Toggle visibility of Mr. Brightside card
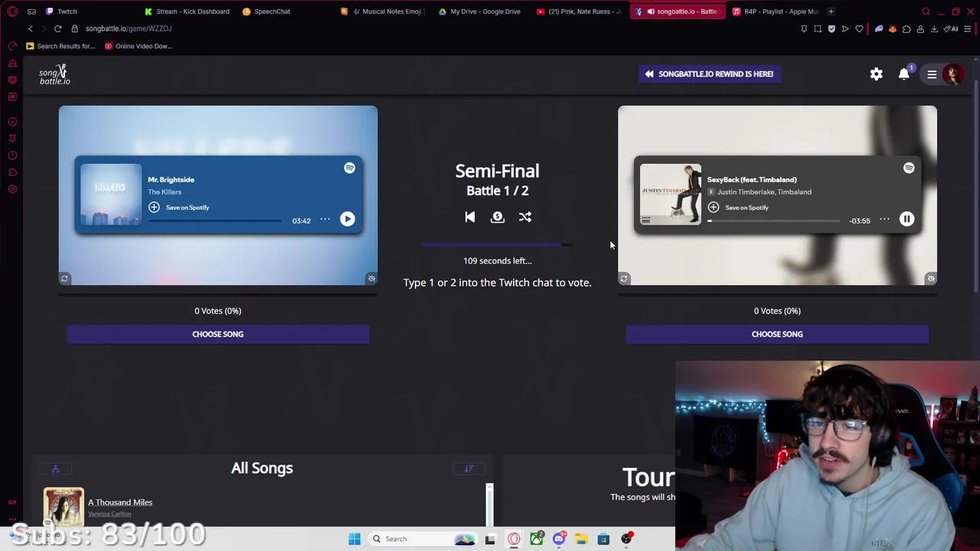 click(x=371, y=279)
